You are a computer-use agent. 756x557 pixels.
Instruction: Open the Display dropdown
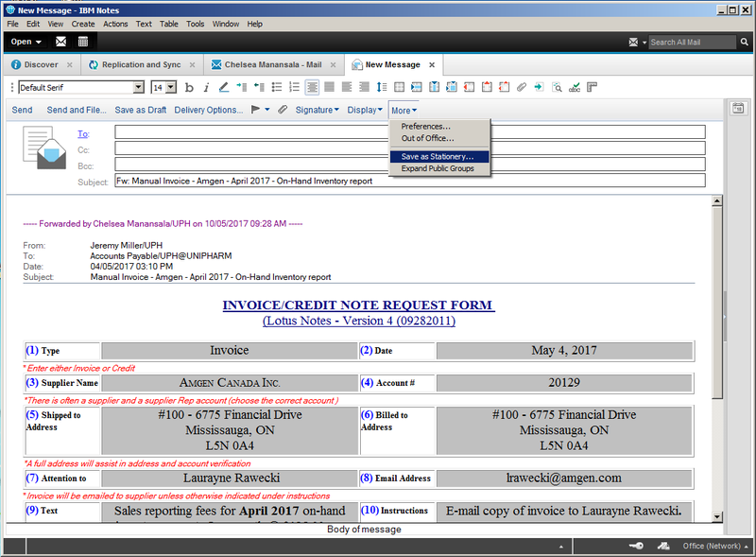pyautogui.click(x=365, y=110)
